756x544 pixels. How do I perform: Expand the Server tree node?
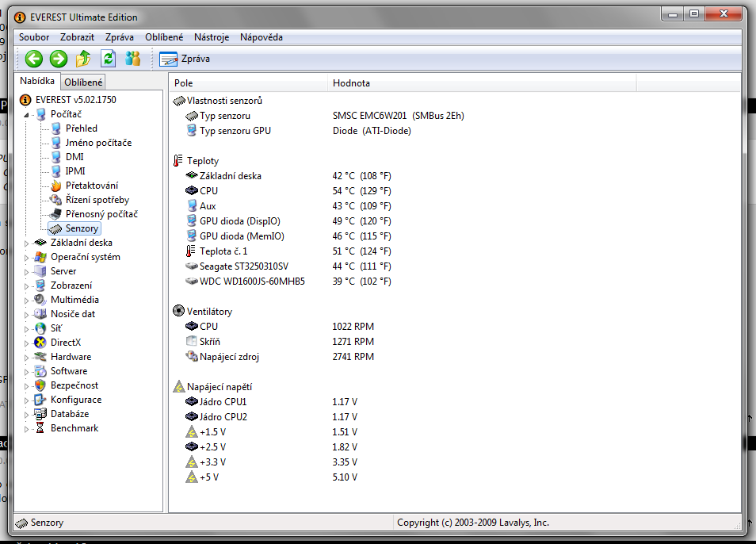tap(26, 272)
